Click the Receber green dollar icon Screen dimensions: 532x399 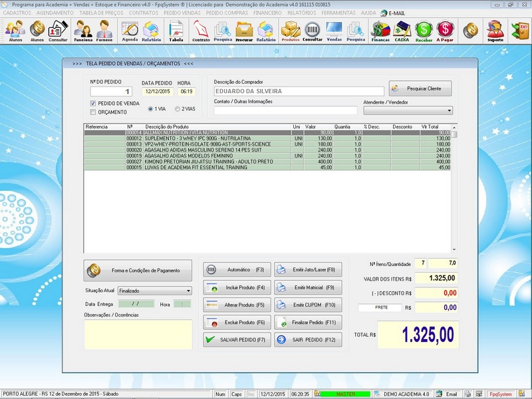pos(424,31)
